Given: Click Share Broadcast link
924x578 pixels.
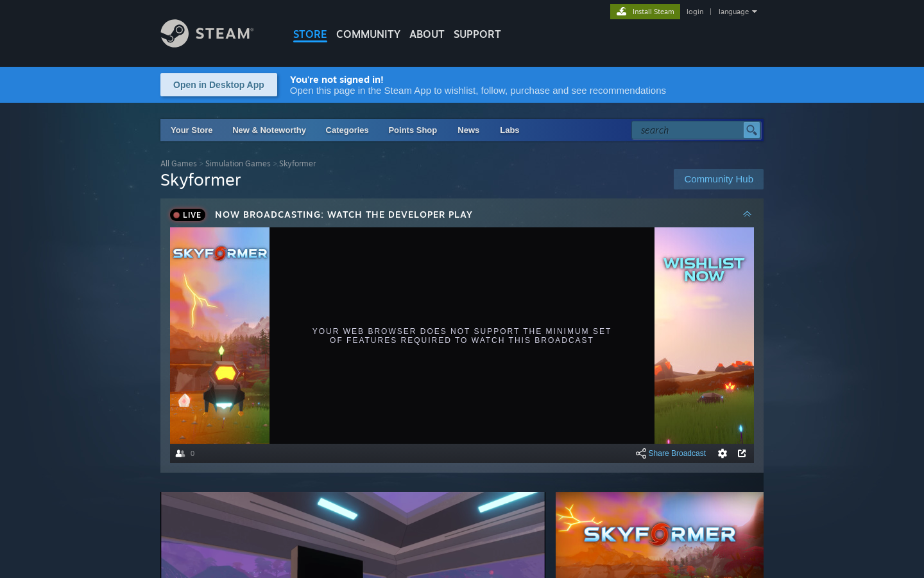Looking at the screenshot, I should click(677, 453).
